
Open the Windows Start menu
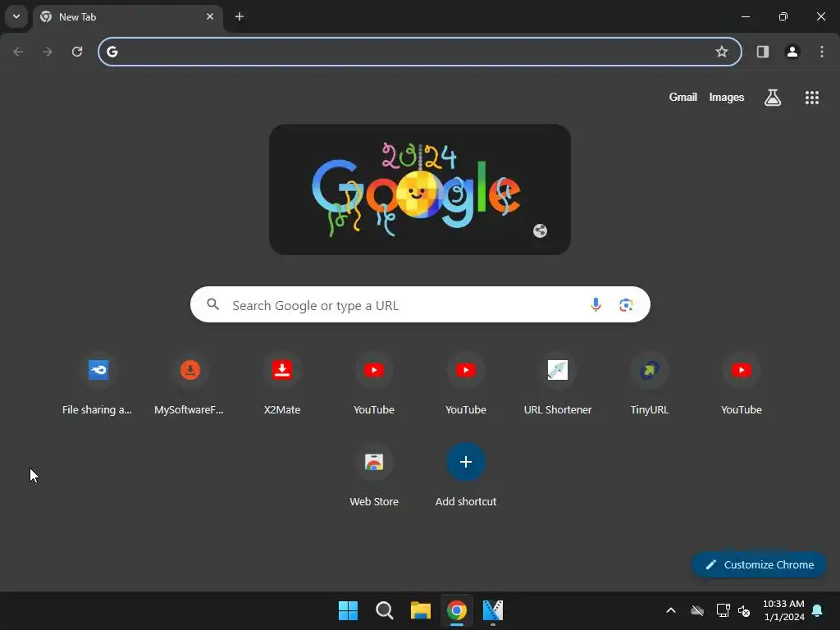pyautogui.click(x=348, y=610)
